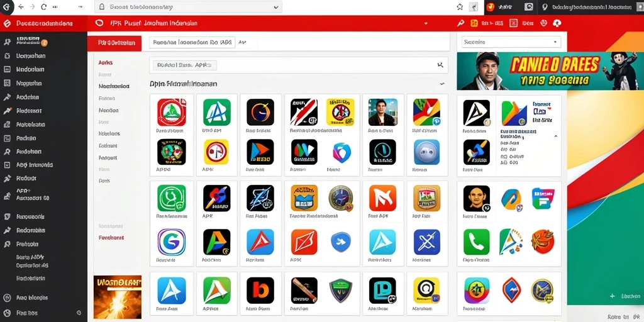Open the small caret menu in the red header
Screen dimensions: 644x322
click(426, 23)
